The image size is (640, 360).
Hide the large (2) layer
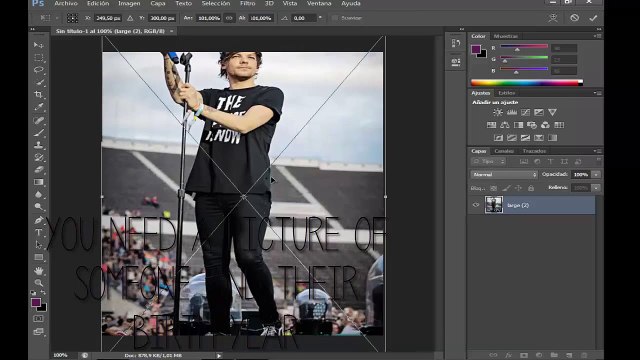point(476,205)
